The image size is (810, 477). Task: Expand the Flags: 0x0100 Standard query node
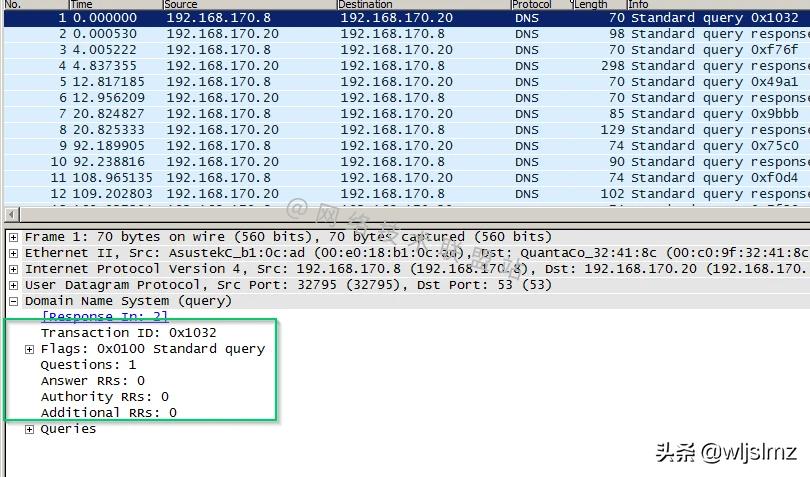pos(29,349)
